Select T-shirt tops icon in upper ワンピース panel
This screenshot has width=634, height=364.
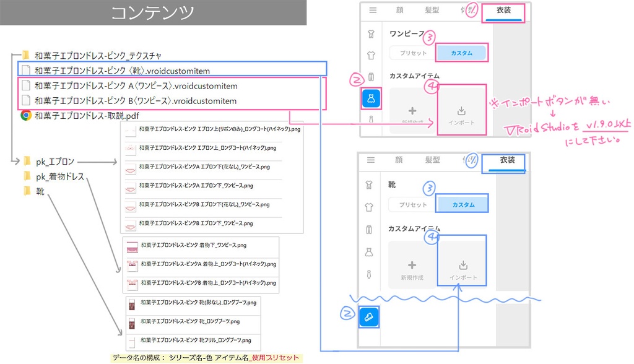371,56
